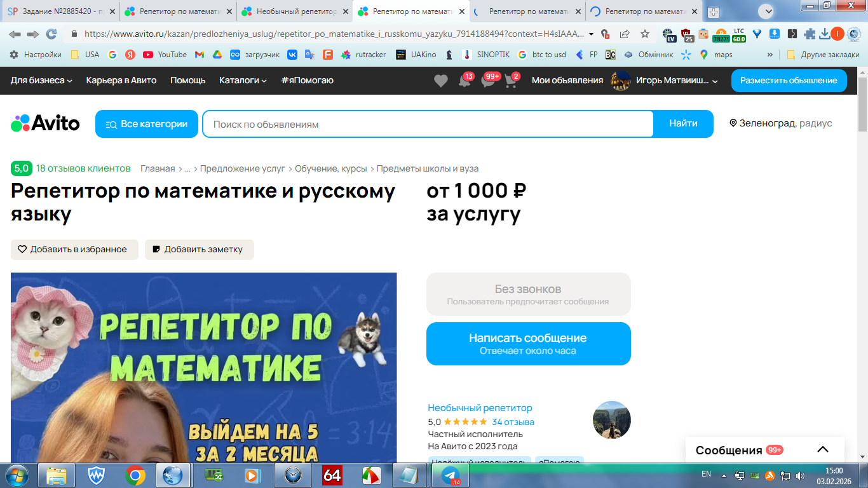This screenshot has height=488, width=868.
Task: Open Мои объявления in header
Action: [x=567, y=80]
